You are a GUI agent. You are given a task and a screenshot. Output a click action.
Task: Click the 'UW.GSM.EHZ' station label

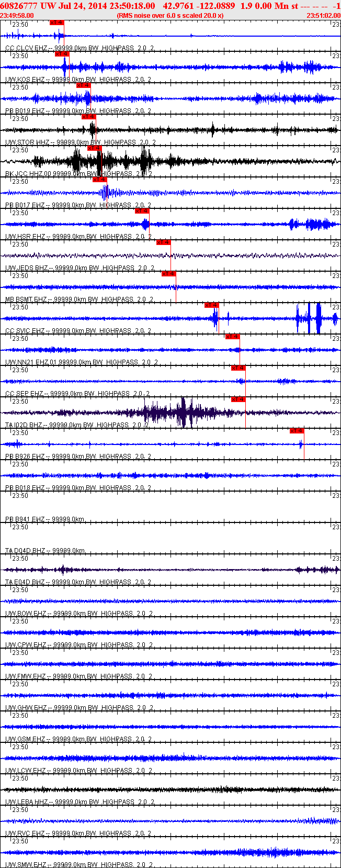(x=26, y=739)
